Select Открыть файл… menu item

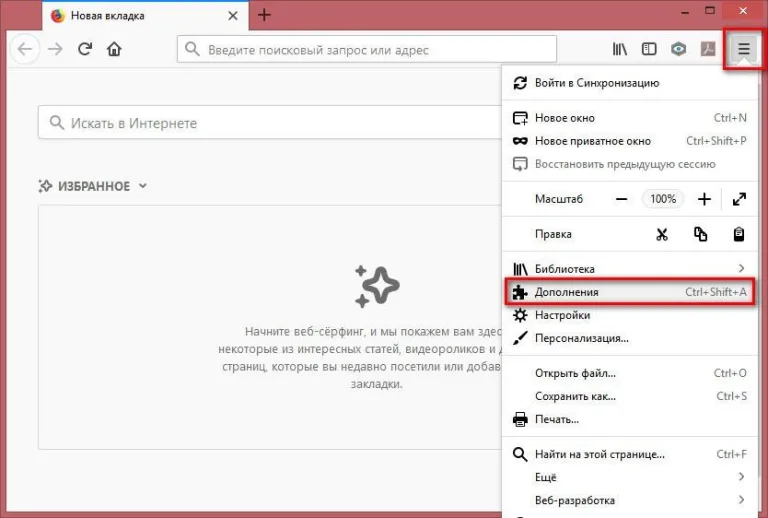tap(630, 373)
